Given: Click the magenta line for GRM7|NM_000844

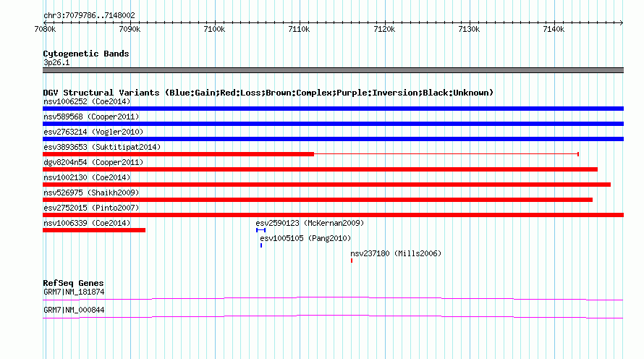Looking at the screenshot, I should coord(333,316).
